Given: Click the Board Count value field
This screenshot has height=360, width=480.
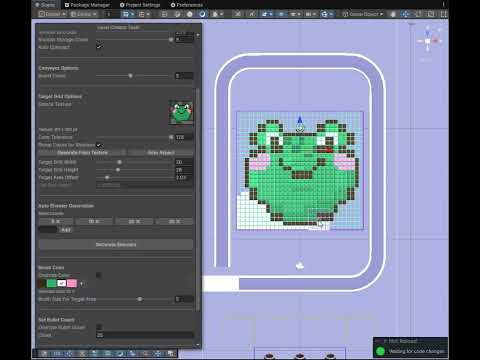Looking at the screenshot, I should point(184,76).
